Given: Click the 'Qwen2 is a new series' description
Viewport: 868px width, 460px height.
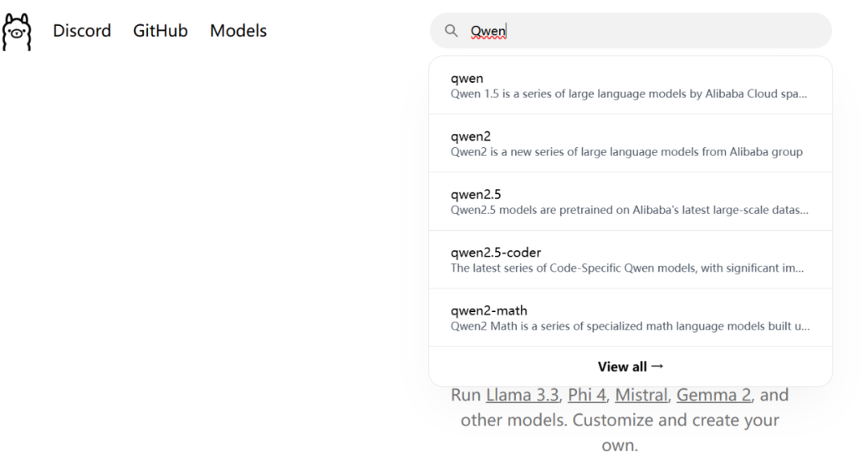Looking at the screenshot, I should pyautogui.click(x=627, y=152).
